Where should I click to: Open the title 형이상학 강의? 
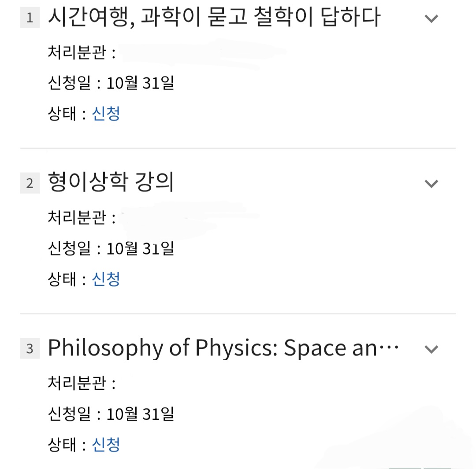pyautogui.click(x=111, y=183)
